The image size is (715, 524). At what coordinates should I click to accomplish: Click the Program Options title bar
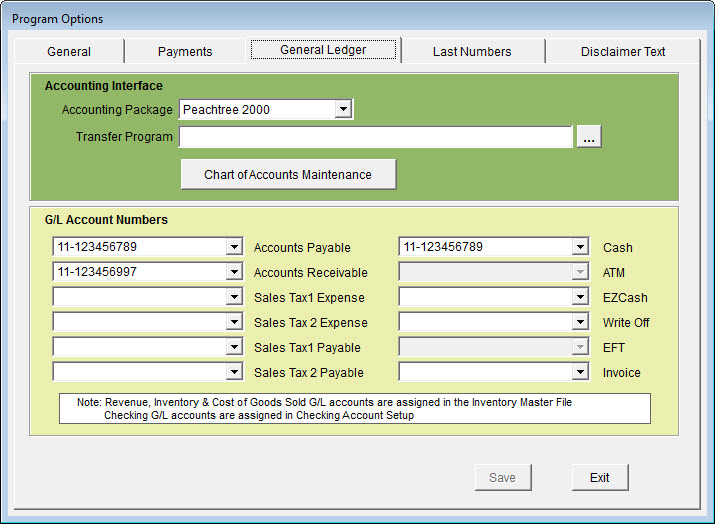tap(358, 19)
